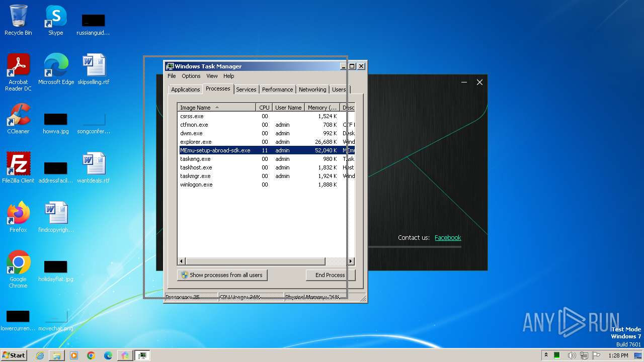This screenshot has width=644, height=362.
Task: Select MEmu-setup-abroad-sdk.exe process row
Action: click(x=267, y=150)
